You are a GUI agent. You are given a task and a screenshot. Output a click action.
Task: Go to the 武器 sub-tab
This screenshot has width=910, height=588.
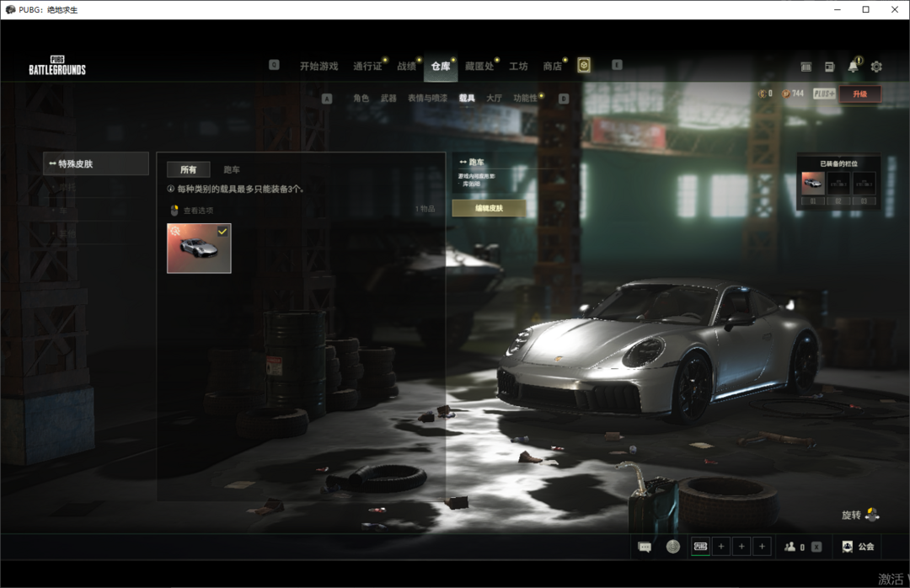click(388, 99)
